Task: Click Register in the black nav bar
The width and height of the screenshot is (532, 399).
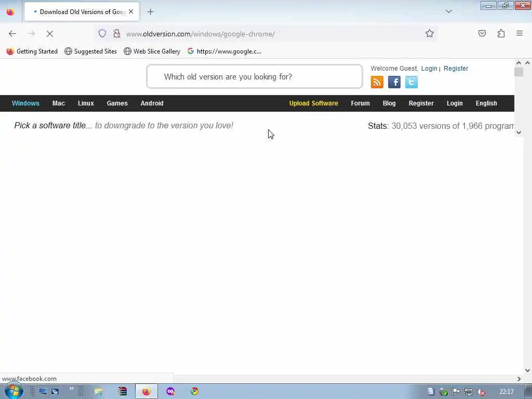Action: pyautogui.click(x=421, y=103)
